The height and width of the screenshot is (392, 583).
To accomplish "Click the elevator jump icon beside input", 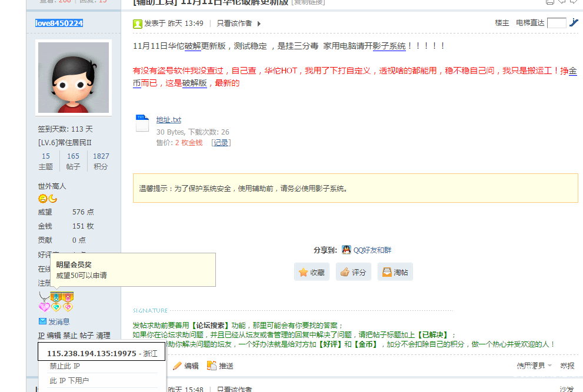I will pos(574,23).
